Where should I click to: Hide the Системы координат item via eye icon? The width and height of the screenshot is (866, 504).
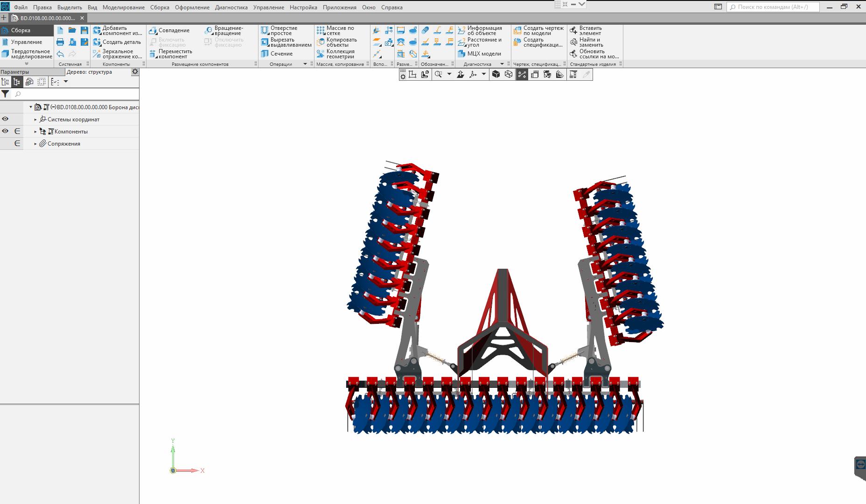click(5, 119)
